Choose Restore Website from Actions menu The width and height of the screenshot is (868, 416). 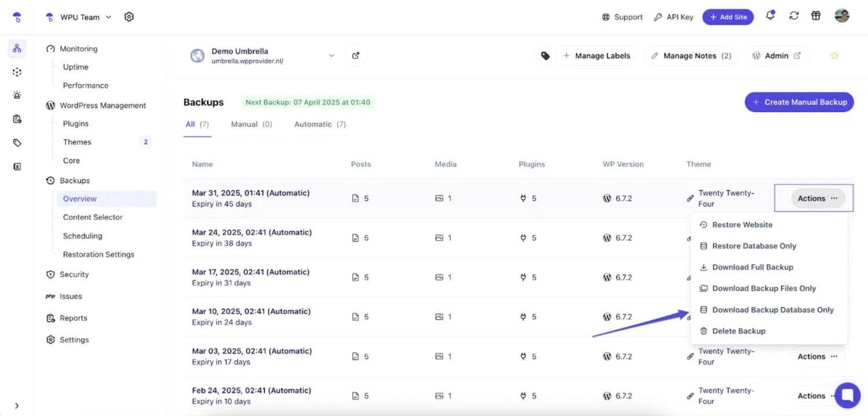click(742, 225)
